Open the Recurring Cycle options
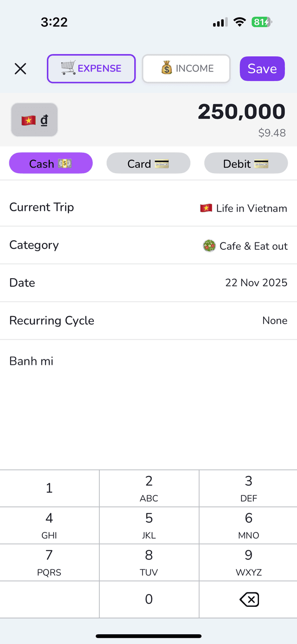 (x=148, y=320)
